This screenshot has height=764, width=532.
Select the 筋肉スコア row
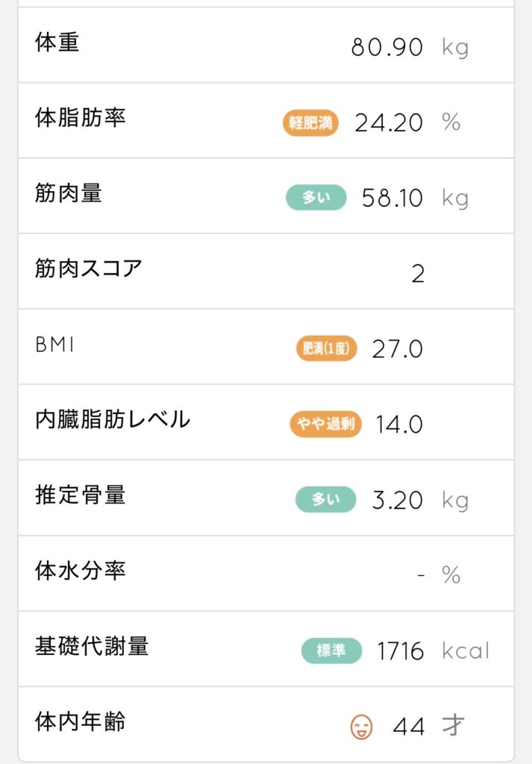pyautogui.click(x=89, y=269)
